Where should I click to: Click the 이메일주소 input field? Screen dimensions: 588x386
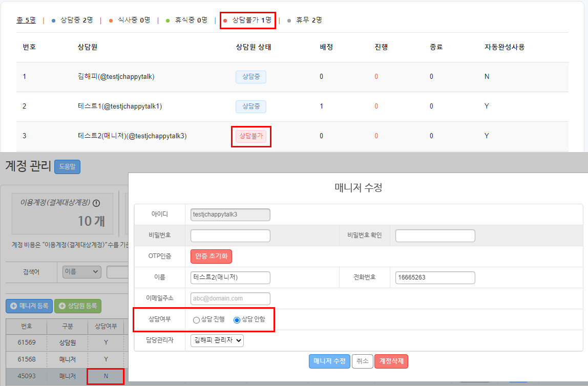click(230, 298)
